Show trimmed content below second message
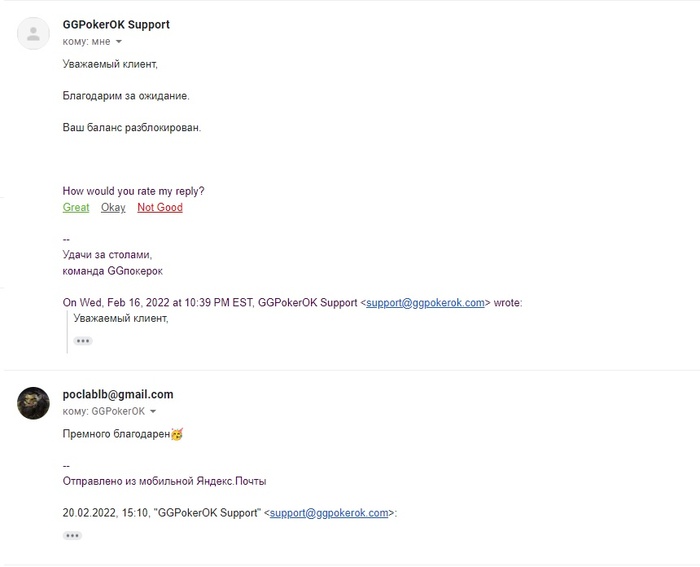The image size is (700, 567). (x=72, y=535)
